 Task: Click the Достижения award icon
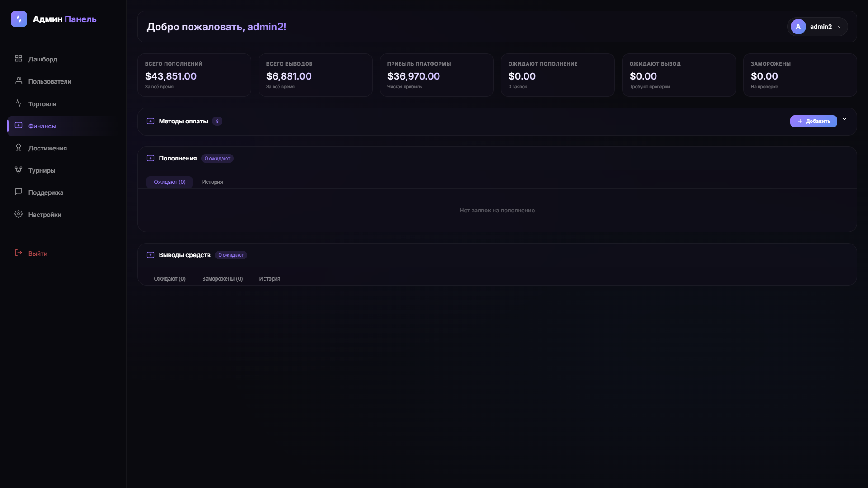[19, 148]
